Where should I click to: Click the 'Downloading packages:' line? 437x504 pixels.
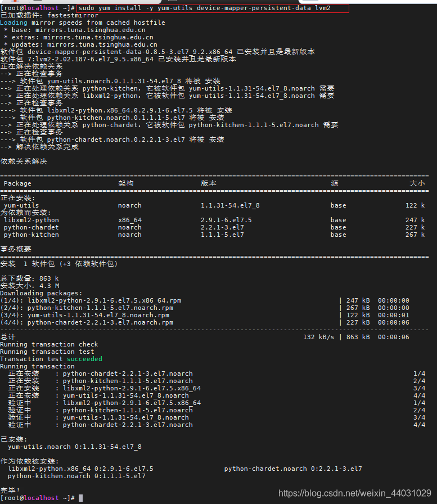click(x=41, y=294)
